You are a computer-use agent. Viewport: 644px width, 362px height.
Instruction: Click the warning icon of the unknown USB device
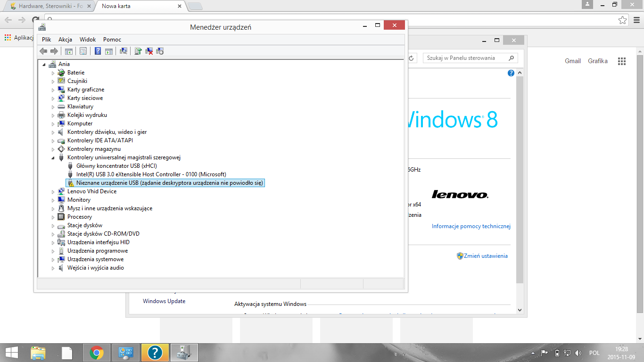[70, 183]
